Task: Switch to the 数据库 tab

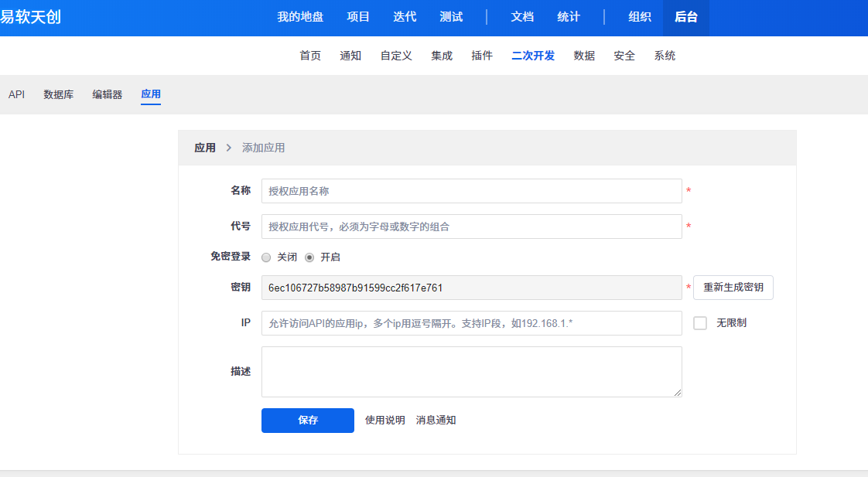Action: pos(59,95)
